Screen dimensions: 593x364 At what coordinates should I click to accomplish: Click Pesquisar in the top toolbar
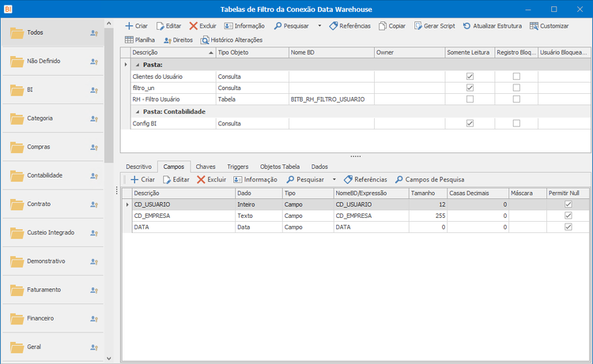(x=292, y=26)
